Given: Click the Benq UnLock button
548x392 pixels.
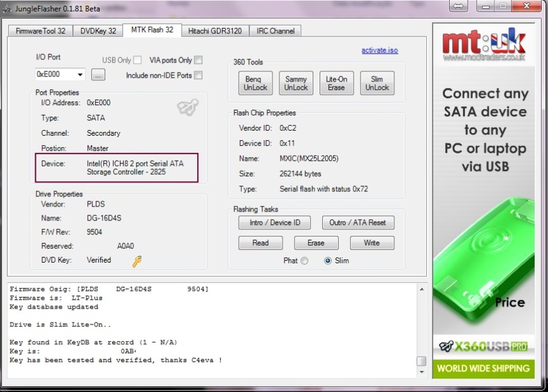Looking at the screenshot, I should 255,83.
